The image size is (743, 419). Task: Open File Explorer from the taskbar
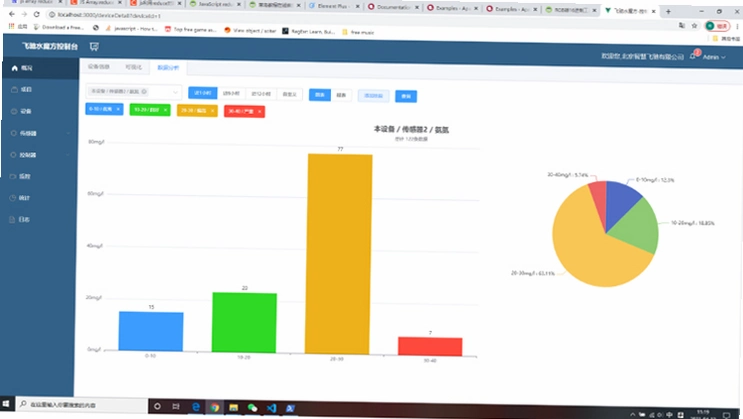(x=233, y=408)
